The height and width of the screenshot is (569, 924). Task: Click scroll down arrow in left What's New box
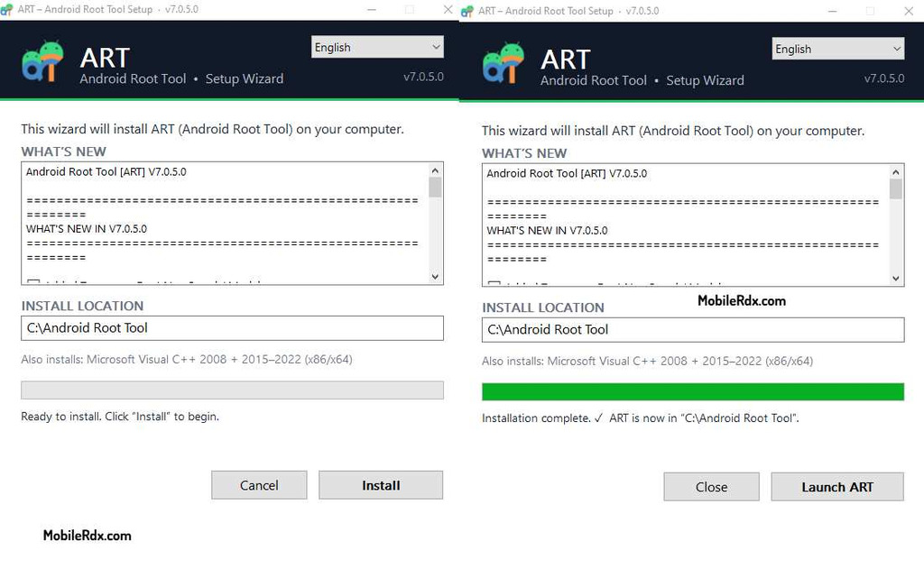436,276
